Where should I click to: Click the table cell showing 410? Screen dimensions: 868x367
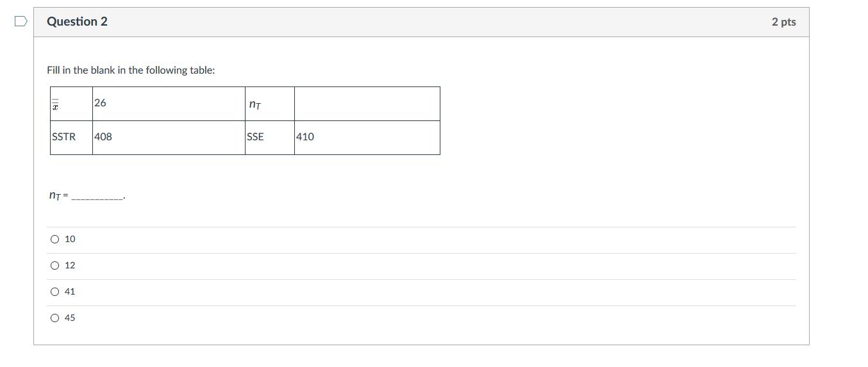[367, 137]
